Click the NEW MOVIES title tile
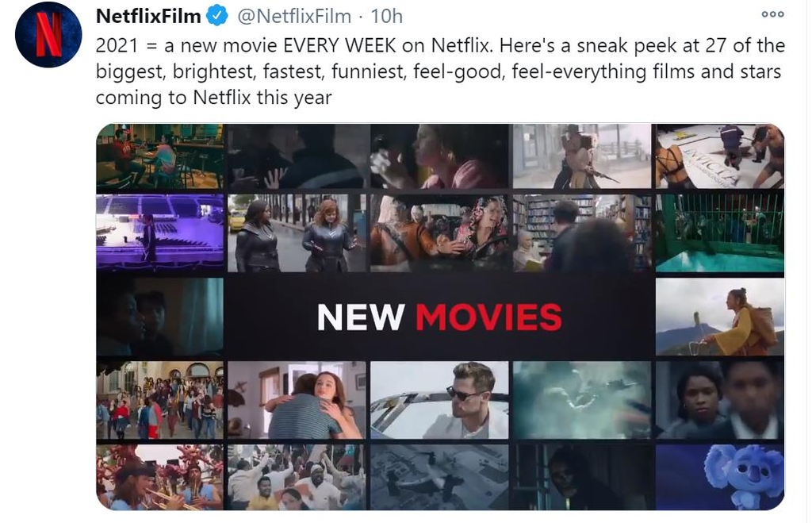 (439, 317)
